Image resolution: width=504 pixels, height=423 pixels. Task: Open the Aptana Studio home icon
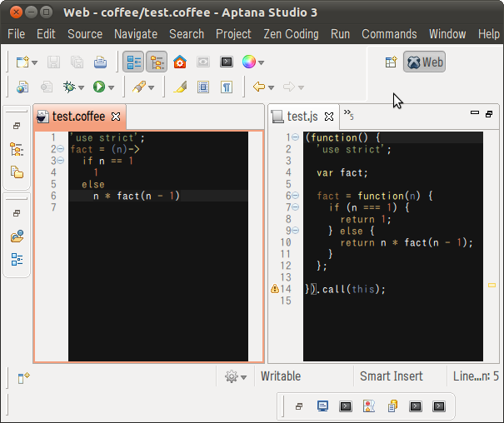click(180, 62)
